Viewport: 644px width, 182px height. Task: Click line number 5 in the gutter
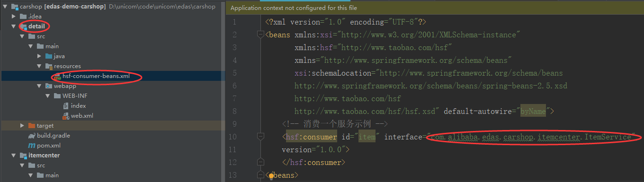pos(235,73)
